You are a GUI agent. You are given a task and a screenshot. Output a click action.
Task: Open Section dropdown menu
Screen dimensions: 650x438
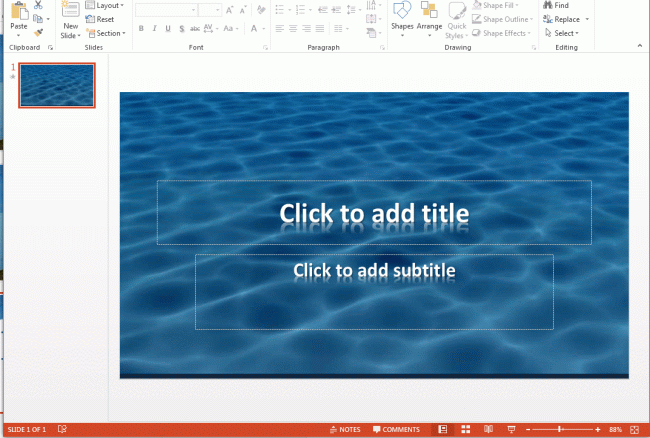pos(106,33)
